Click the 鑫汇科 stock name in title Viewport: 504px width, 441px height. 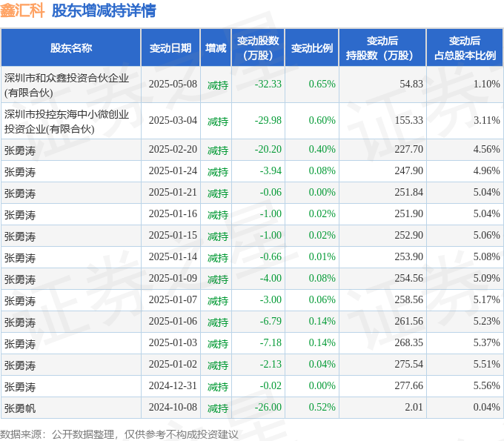click(x=22, y=10)
